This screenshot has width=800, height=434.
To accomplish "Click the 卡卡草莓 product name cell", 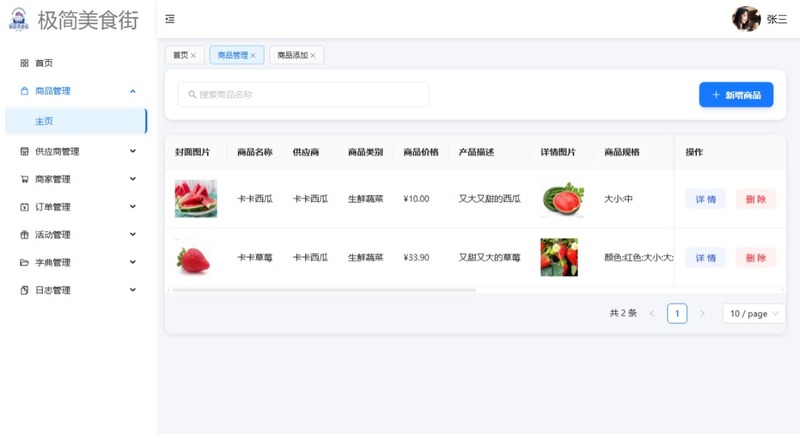I will coord(255,258).
